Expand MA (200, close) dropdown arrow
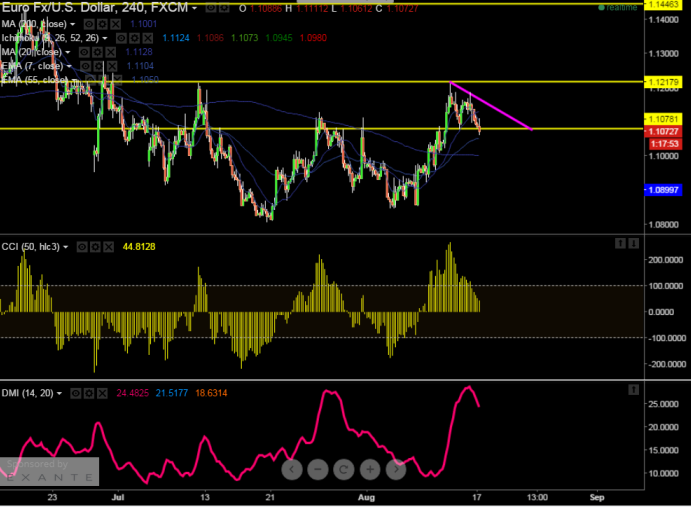Image resolution: width=691 pixels, height=507 pixels. point(73,24)
